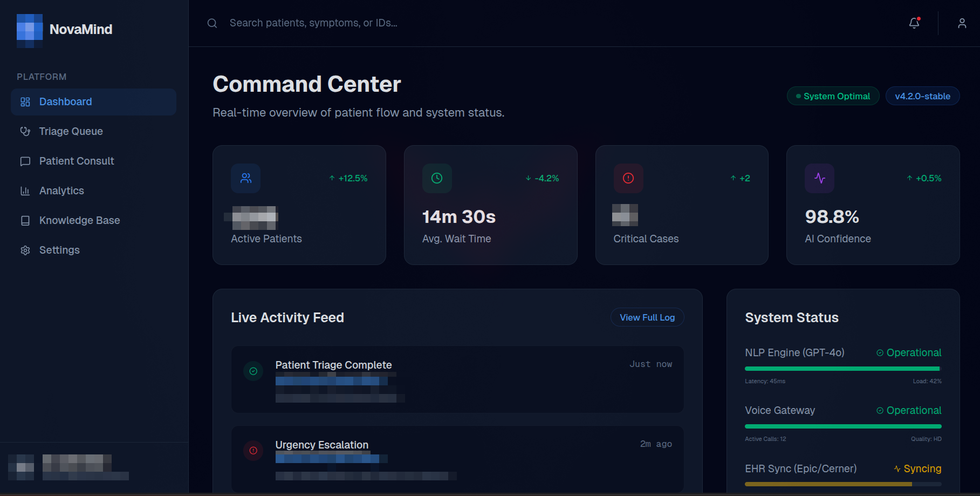Click the Dashboard grid icon
980x496 pixels.
25,102
